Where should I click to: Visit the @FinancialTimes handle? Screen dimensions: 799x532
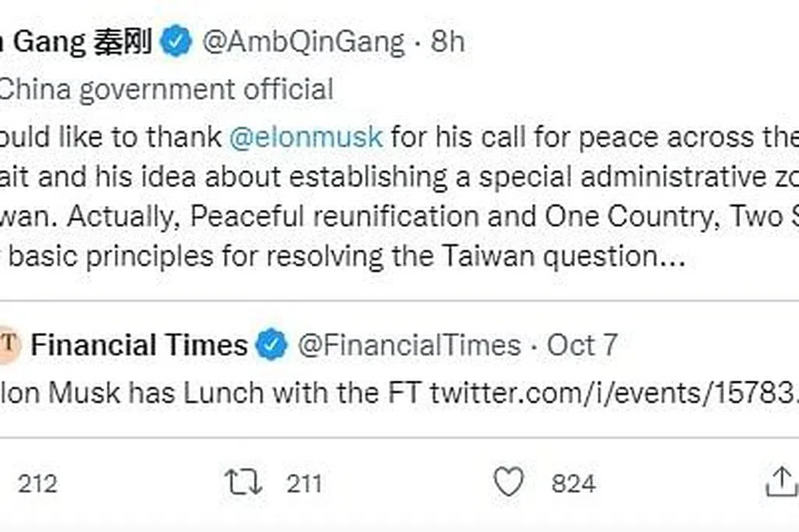coord(409,345)
